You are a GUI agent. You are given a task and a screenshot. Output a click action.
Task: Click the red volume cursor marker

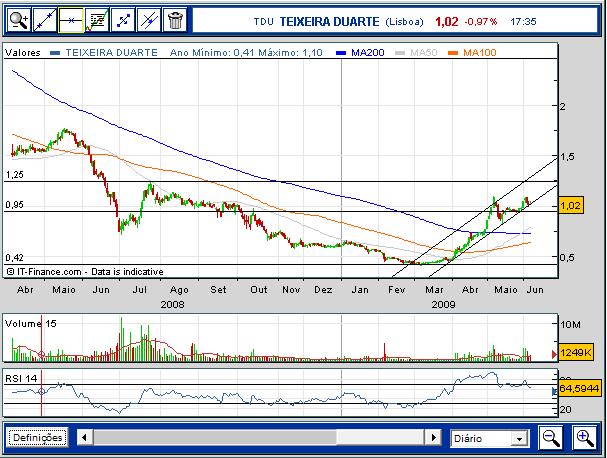coord(41,354)
